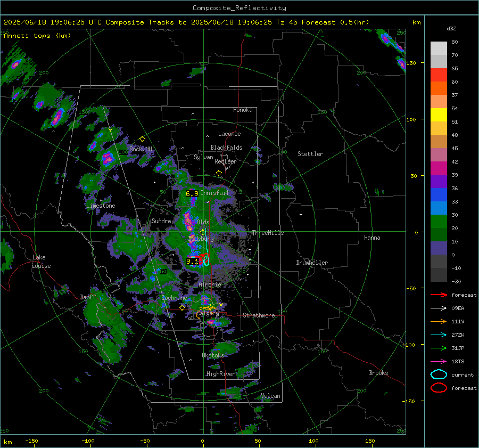Click the Drumheller city label
This screenshot has height=448, width=479.
312,263
